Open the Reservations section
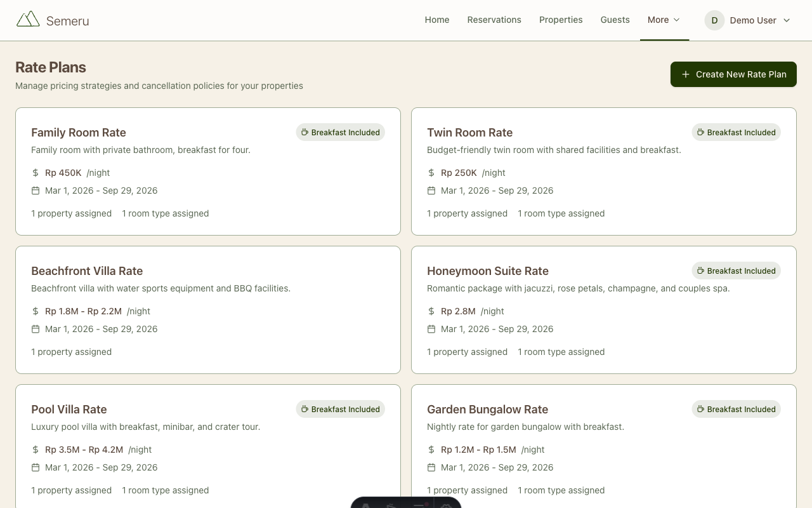This screenshot has width=812, height=508. 494,20
